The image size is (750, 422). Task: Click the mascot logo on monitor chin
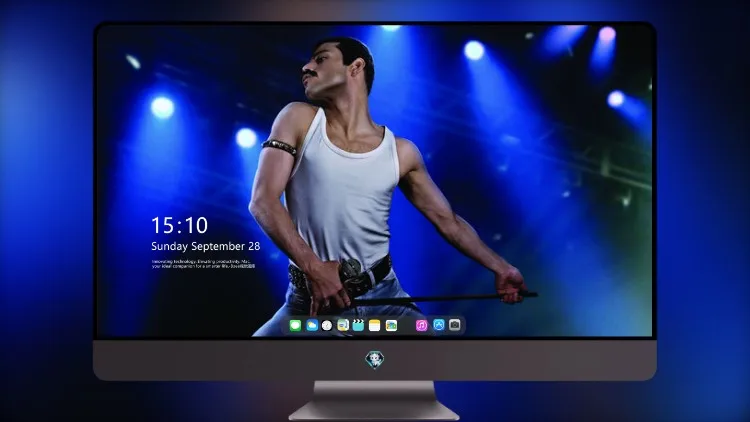click(375, 360)
